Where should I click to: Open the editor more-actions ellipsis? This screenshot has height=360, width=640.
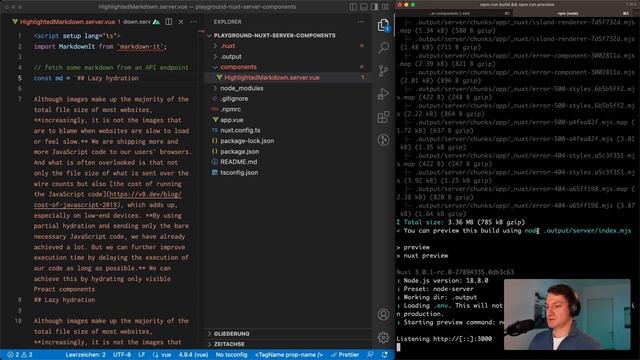tap(193, 22)
